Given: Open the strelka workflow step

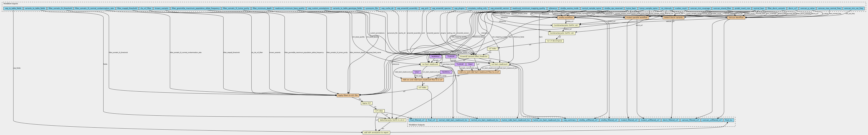Looking at the screenshot, I should [x=566, y=18].
